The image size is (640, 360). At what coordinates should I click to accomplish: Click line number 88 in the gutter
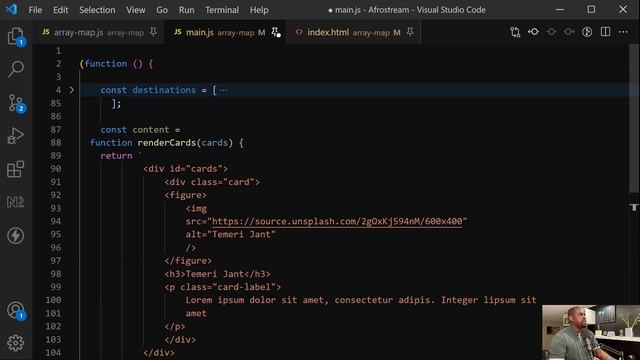click(x=56, y=142)
